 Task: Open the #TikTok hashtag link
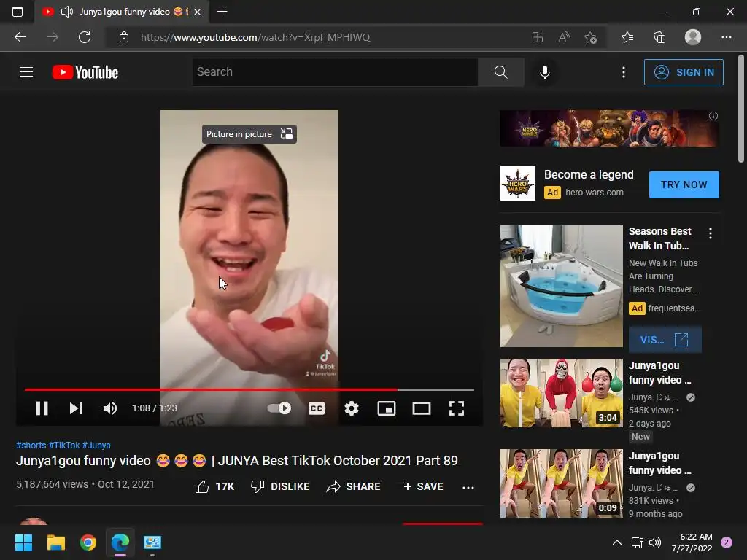pyautogui.click(x=64, y=446)
